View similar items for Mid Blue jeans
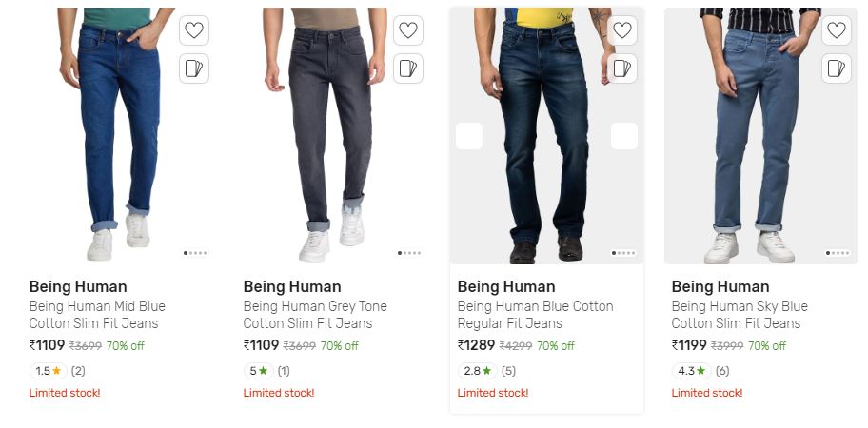 coord(194,68)
